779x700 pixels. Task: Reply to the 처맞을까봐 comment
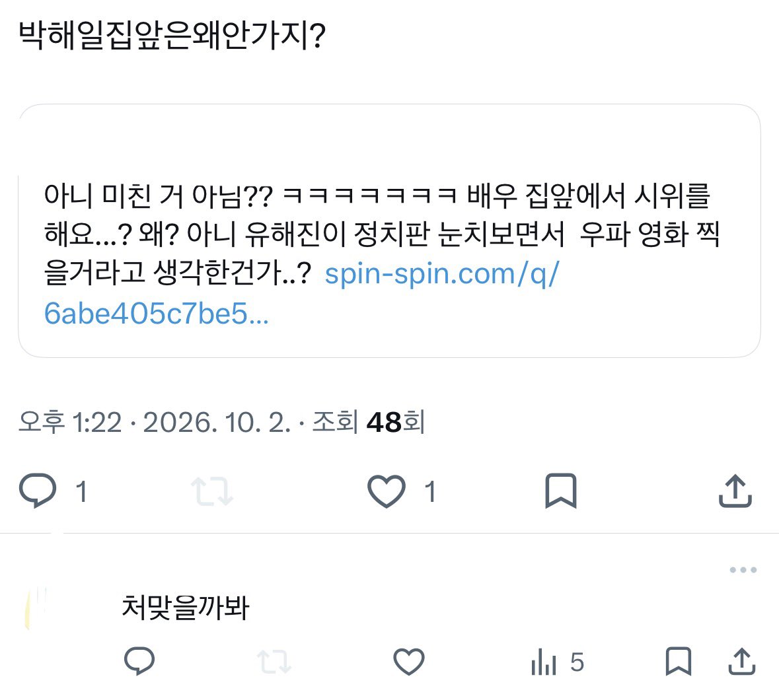pos(139,661)
